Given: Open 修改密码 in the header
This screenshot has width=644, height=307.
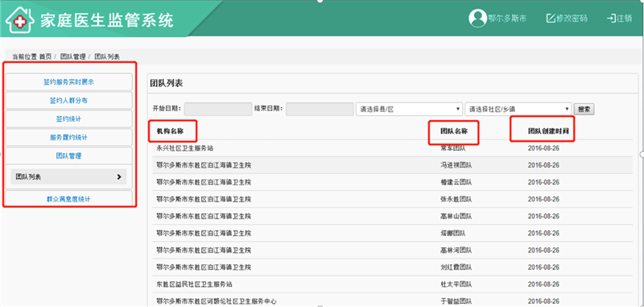Looking at the screenshot, I should click(x=572, y=19).
